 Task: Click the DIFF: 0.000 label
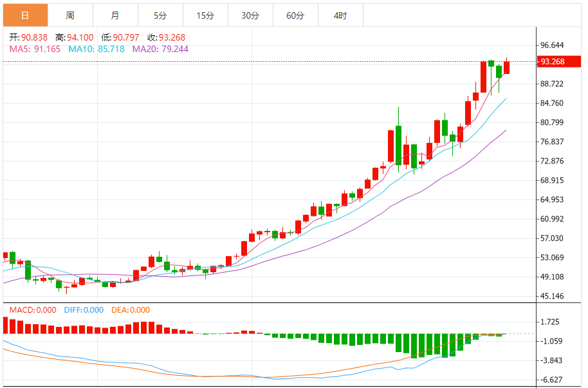click(x=84, y=310)
